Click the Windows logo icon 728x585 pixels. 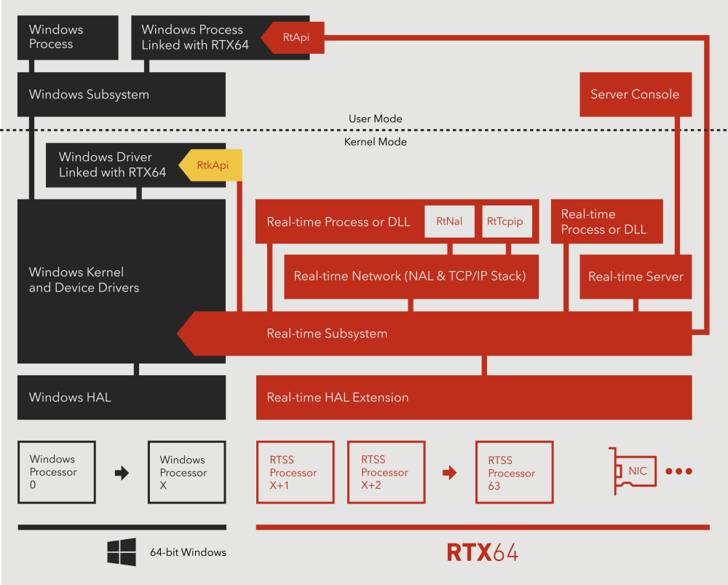point(122,552)
